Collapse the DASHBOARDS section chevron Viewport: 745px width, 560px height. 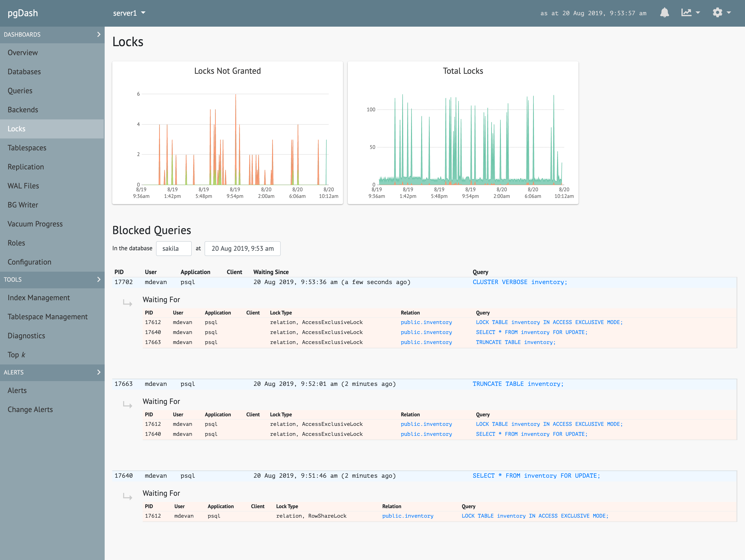click(x=99, y=34)
